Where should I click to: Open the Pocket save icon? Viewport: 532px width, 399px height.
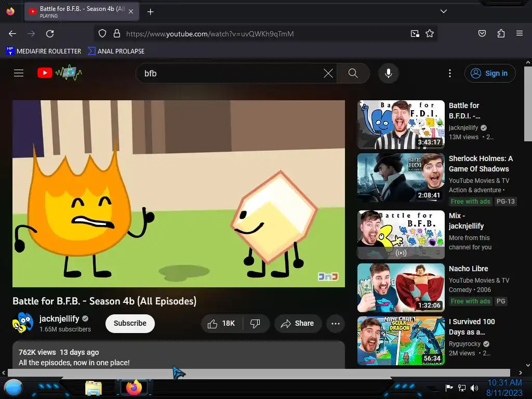pos(482,34)
